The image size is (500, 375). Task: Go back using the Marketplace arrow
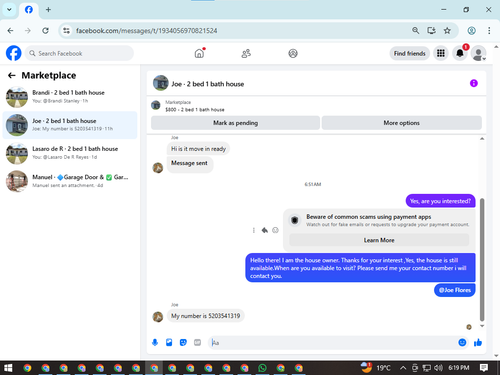coord(12,76)
